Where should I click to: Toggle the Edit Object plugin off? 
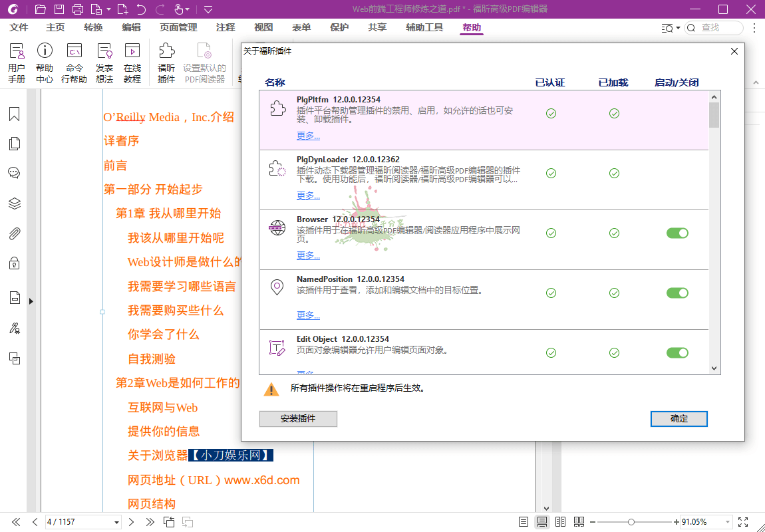coord(677,352)
